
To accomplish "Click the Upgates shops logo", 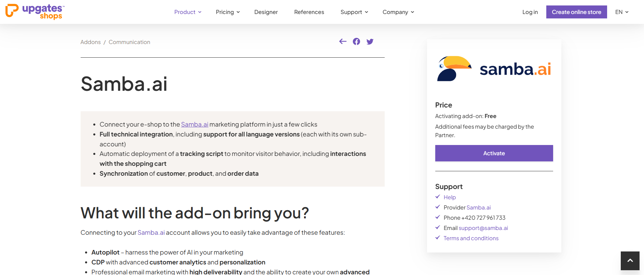I will click(x=35, y=12).
